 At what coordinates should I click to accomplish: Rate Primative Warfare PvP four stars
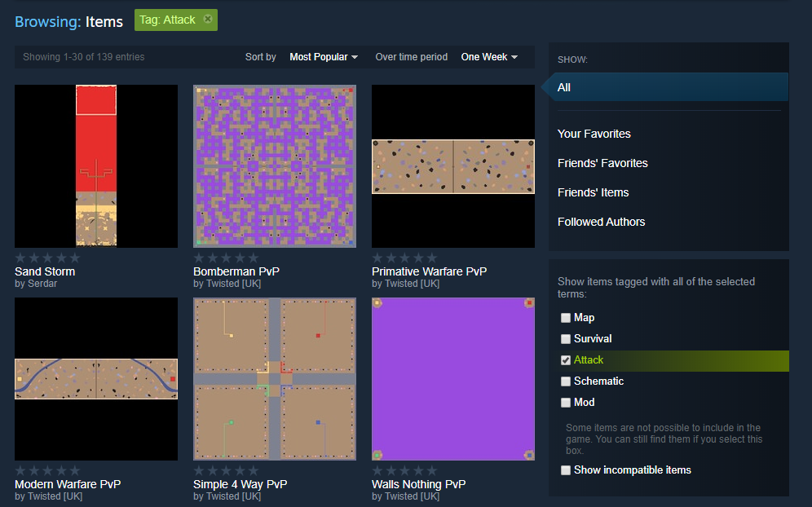click(417, 257)
